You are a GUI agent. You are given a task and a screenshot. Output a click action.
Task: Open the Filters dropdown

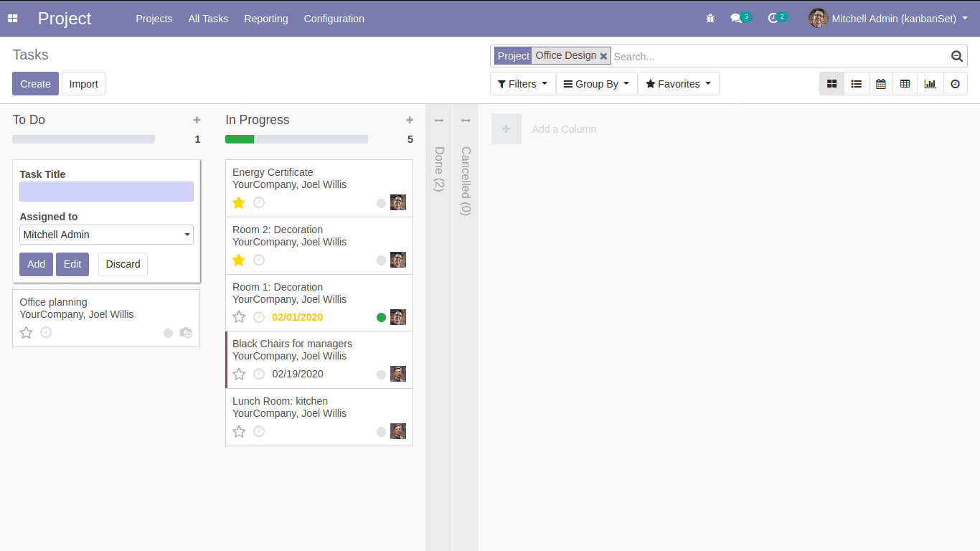pos(522,84)
